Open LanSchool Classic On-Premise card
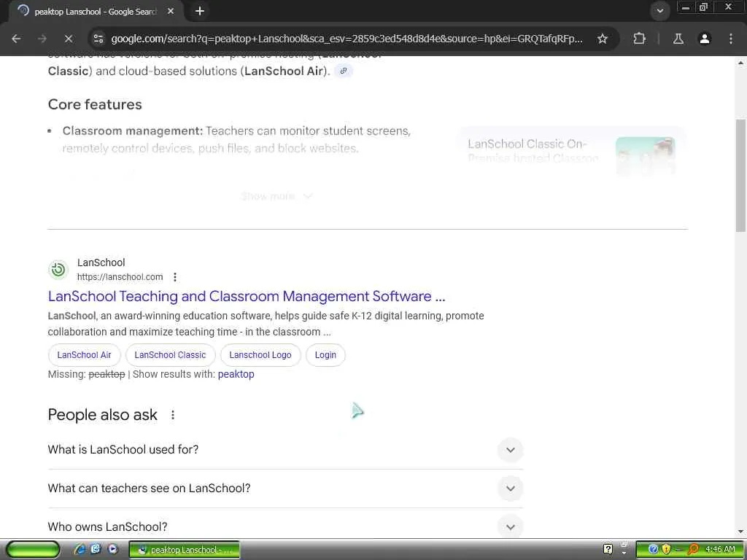 [572, 152]
